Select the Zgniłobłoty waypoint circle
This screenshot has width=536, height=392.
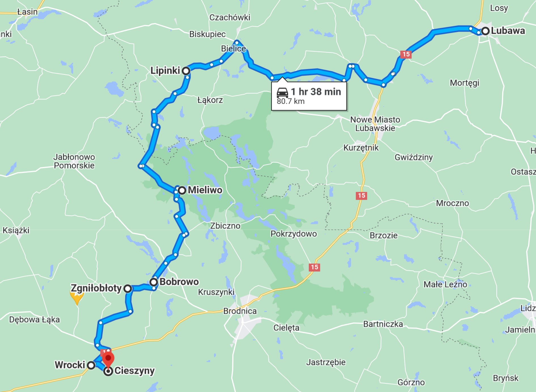tap(128, 288)
